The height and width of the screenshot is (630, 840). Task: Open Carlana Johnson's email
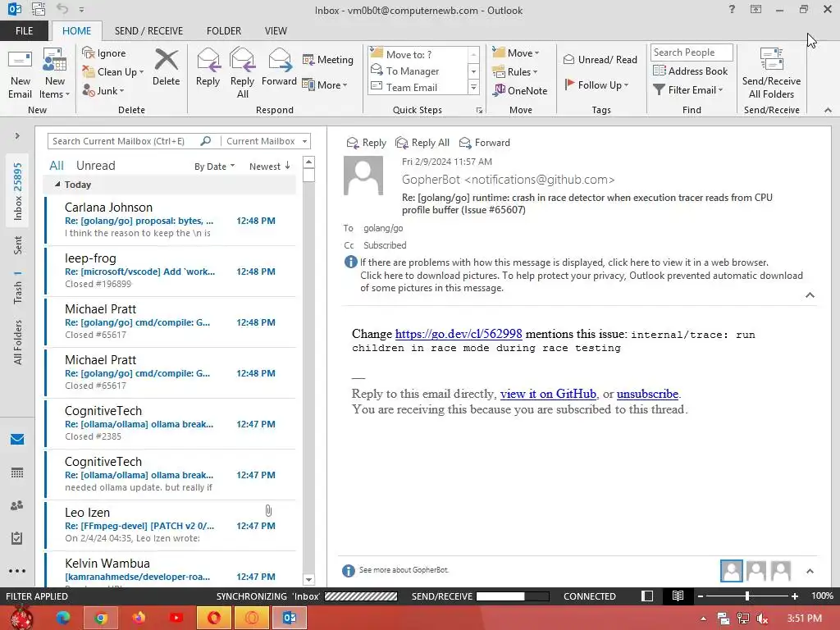[x=171, y=220]
